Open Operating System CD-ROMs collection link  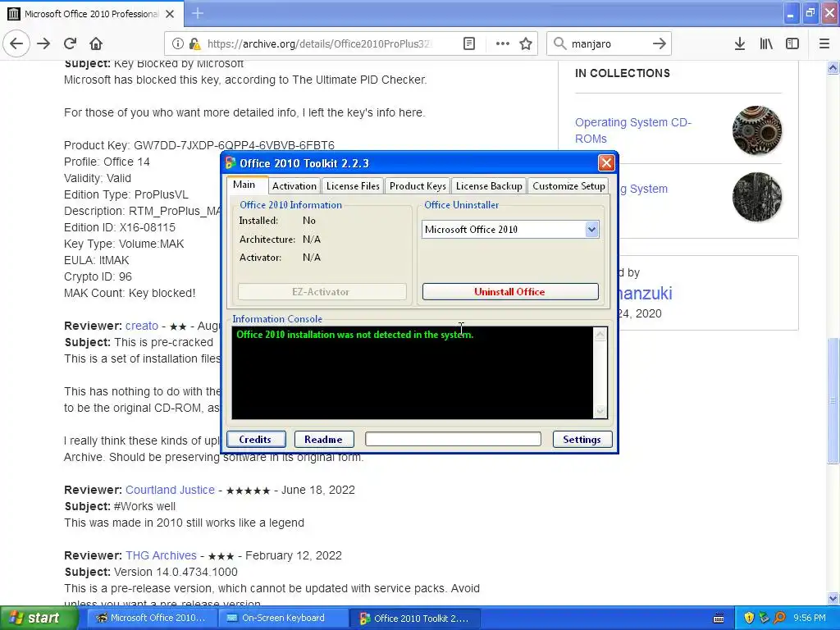point(633,130)
